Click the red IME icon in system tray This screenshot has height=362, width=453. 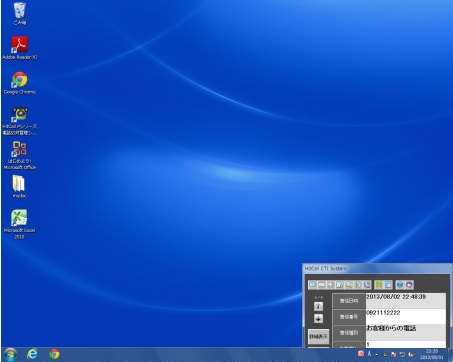click(x=361, y=353)
